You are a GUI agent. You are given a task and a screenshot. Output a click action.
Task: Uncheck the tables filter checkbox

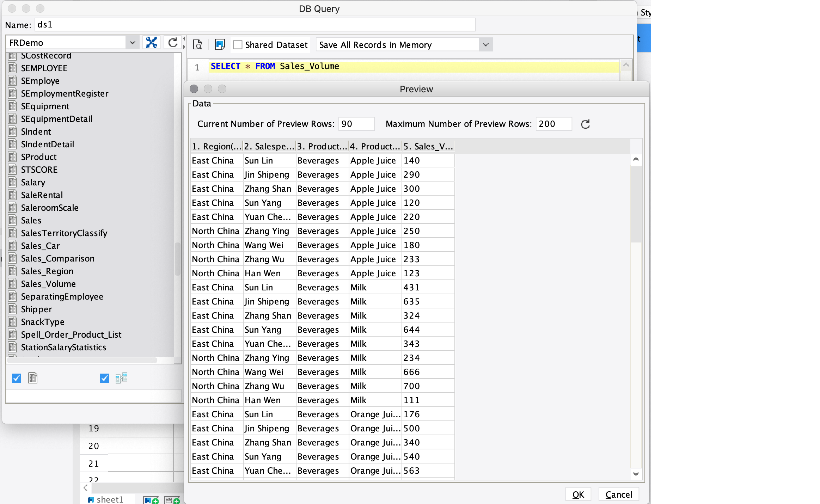coord(17,378)
